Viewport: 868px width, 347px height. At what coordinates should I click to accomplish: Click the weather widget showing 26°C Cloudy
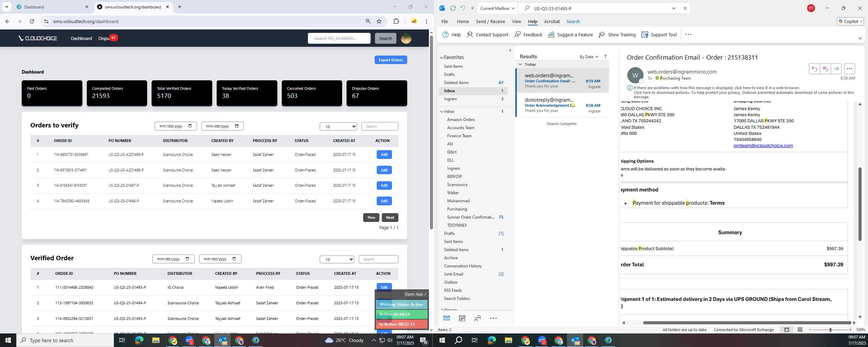click(x=344, y=340)
